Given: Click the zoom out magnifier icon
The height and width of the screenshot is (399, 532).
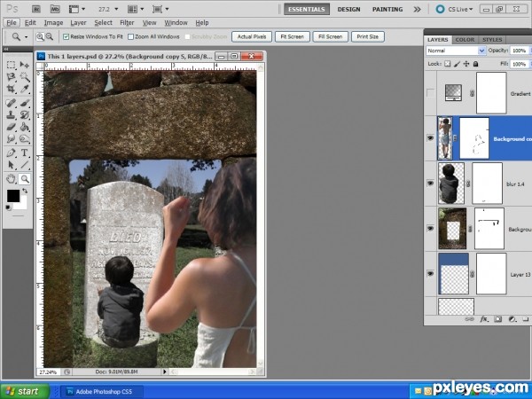Looking at the screenshot, I should coord(50,36).
